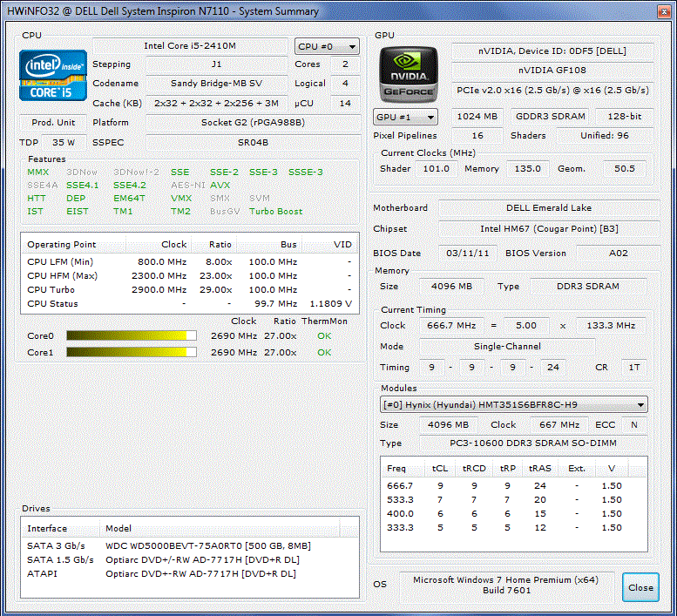Select the CPU LFM (Min) row
This screenshot has height=616, width=677.
(190, 262)
